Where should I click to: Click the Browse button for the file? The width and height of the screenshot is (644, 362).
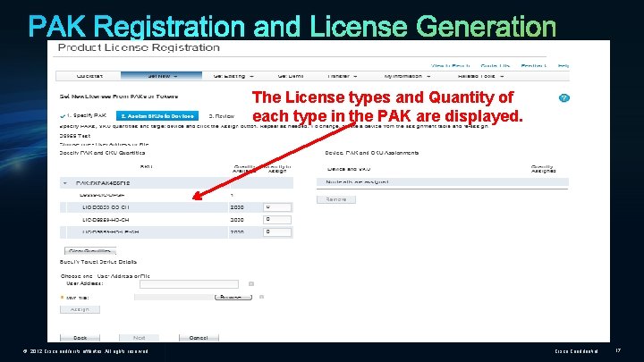[x=233, y=297]
